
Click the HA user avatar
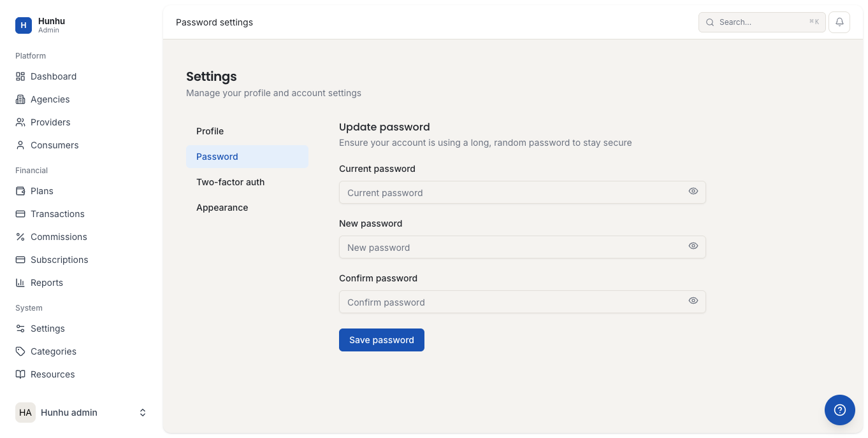(25, 413)
